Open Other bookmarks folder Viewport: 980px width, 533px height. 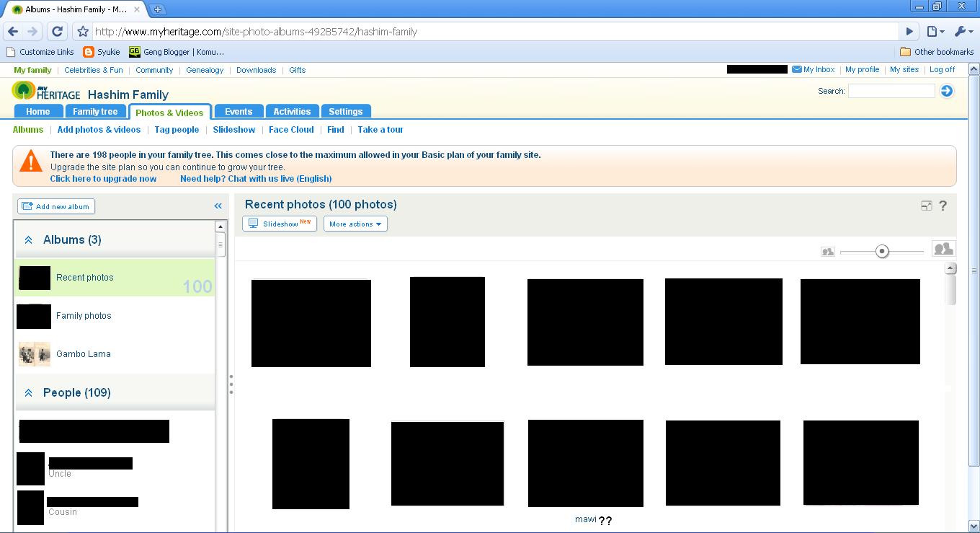point(937,52)
